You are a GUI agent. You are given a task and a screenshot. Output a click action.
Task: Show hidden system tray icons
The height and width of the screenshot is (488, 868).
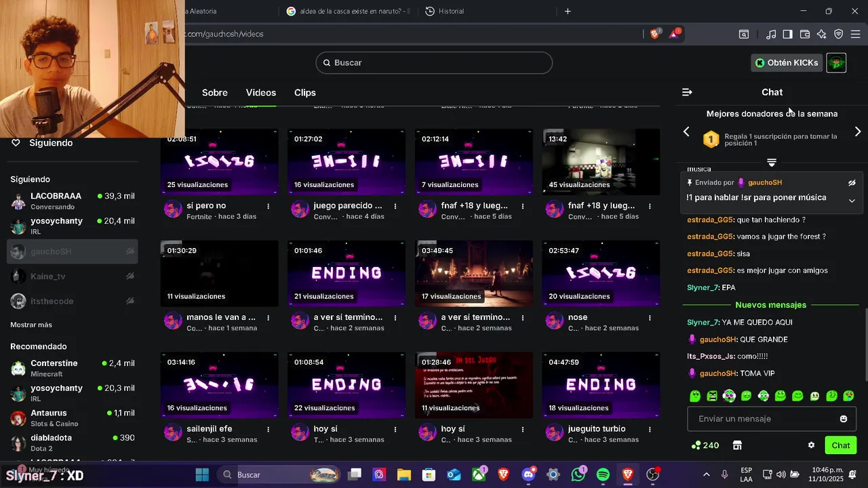tap(707, 475)
